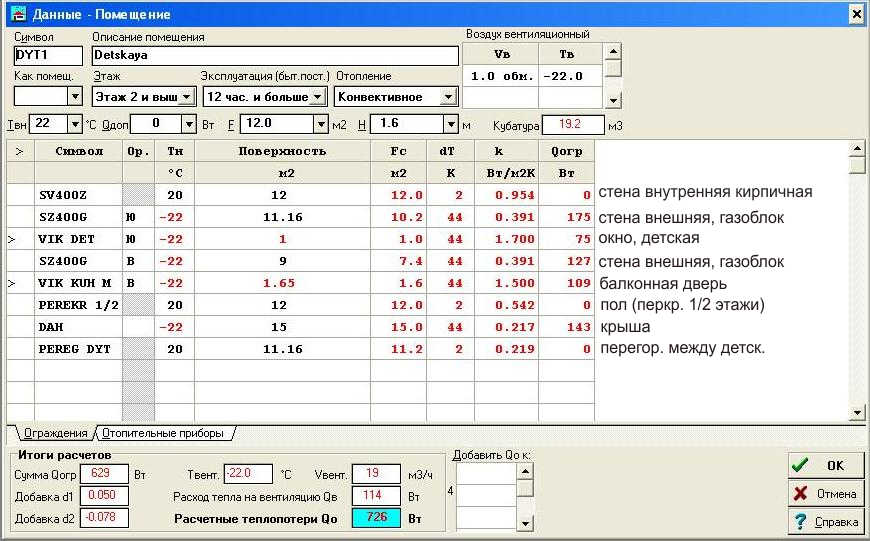Viewport: 870px width, 541px height.
Task: Click the Описание помещения field Detskaya
Action: click(x=275, y=55)
